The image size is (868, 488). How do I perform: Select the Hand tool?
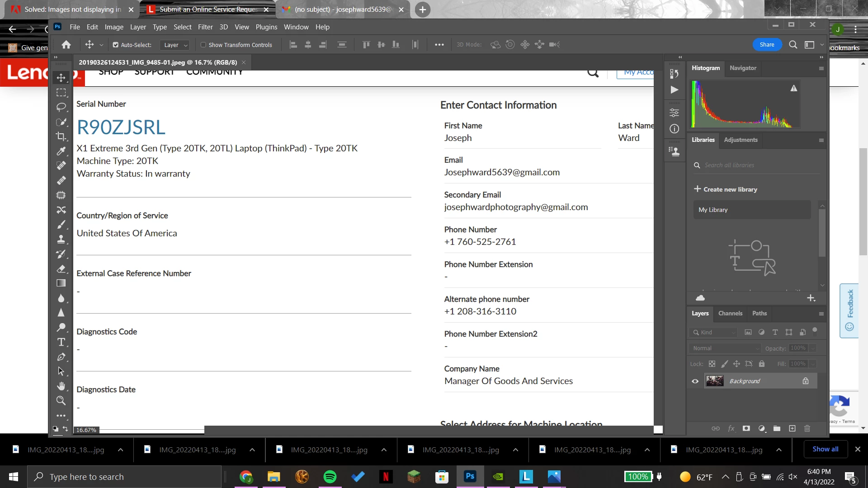[61, 386]
